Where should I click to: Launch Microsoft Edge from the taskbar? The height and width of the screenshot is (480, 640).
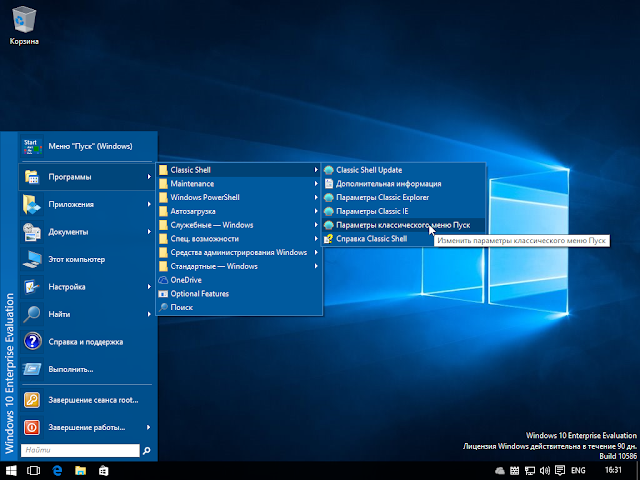click(57, 471)
